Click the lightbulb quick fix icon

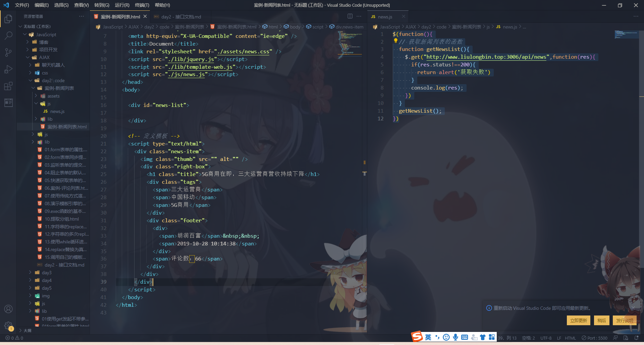point(395,41)
